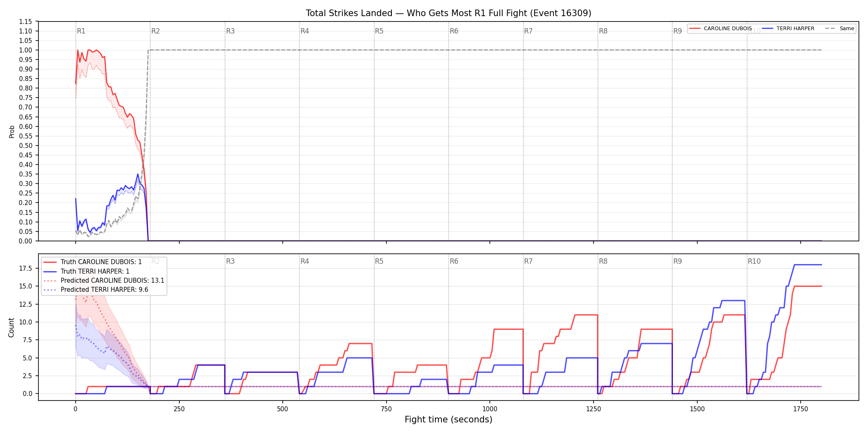Click the "Fight time (seconds)" x-axis label
Screen dimensions: 868x434
(448, 420)
